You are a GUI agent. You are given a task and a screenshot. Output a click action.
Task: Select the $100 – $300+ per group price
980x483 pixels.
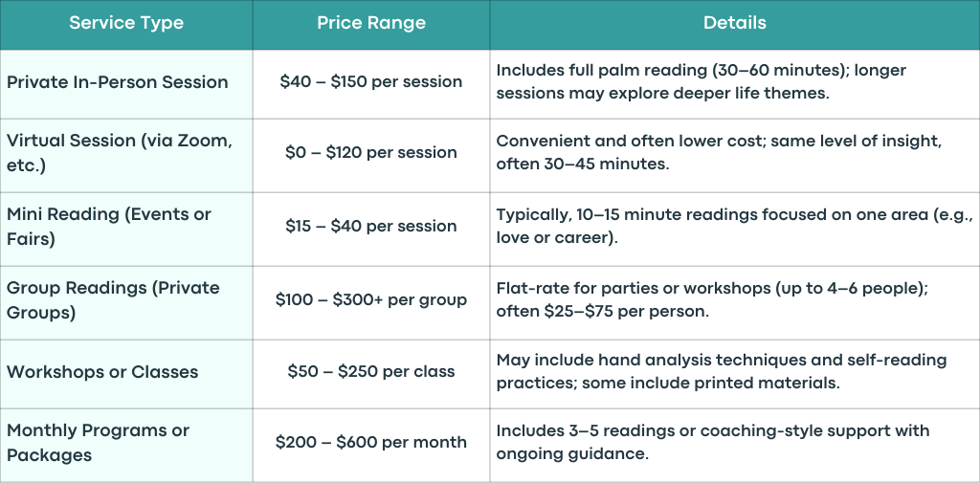pos(371,300)
